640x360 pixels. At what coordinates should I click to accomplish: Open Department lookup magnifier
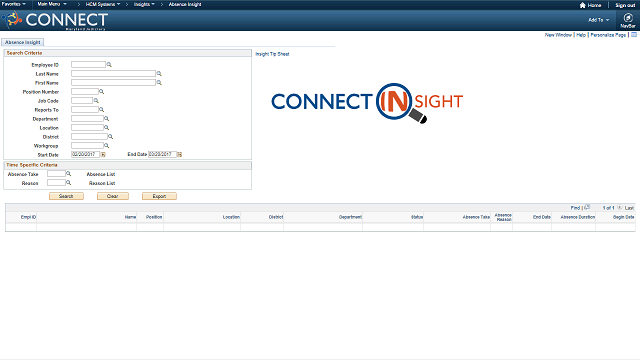pyautogui.click(x=107, y=118)
